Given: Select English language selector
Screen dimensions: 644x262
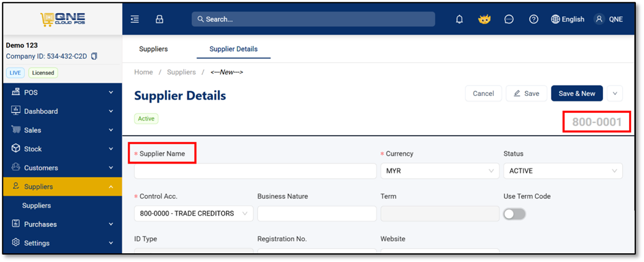Looking at the screenshot, I should pyautogui.click(x=568, y=19).
